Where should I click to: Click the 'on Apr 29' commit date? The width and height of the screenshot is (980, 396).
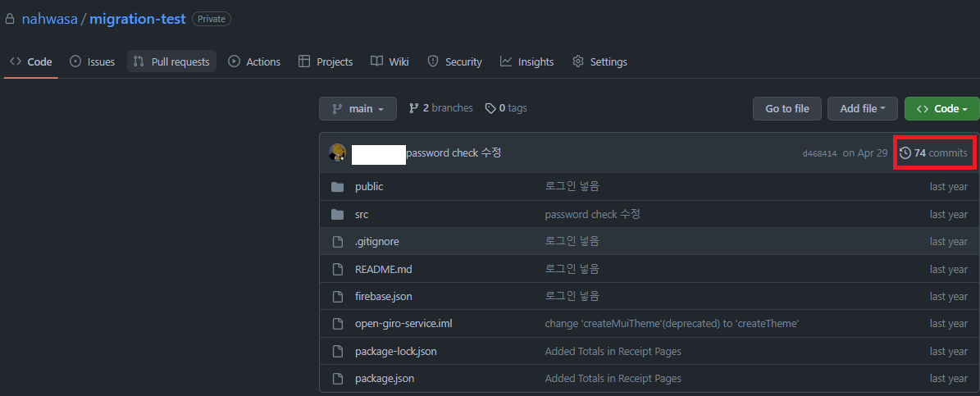865,153
